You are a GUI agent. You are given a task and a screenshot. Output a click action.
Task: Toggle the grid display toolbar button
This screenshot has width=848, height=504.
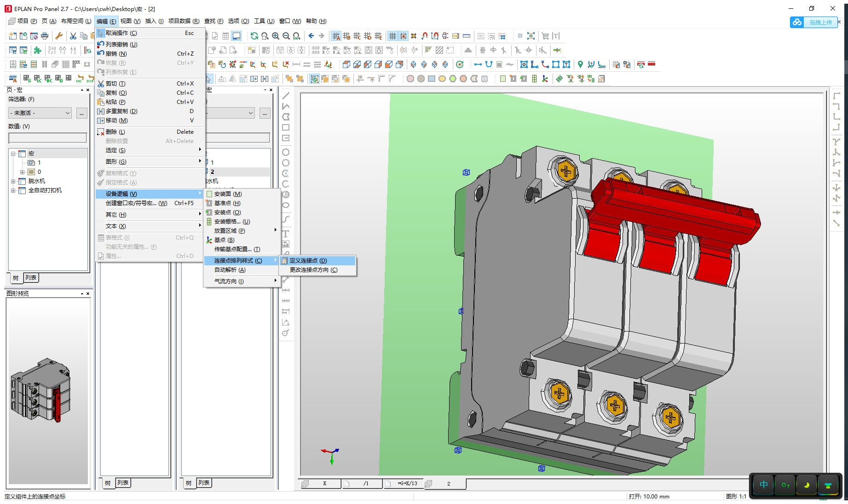tap(392, 36)
